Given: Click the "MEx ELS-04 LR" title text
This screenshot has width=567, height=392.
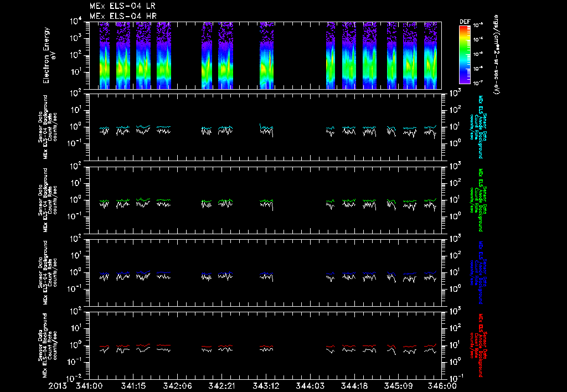Looking at the screenshot, I should tap(122, 6).
